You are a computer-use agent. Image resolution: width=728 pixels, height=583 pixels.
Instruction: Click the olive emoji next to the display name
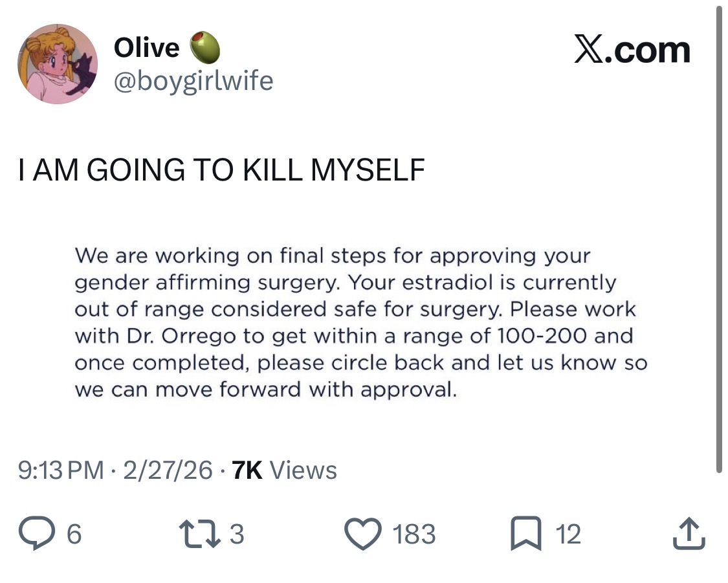[x=204, y=47]
